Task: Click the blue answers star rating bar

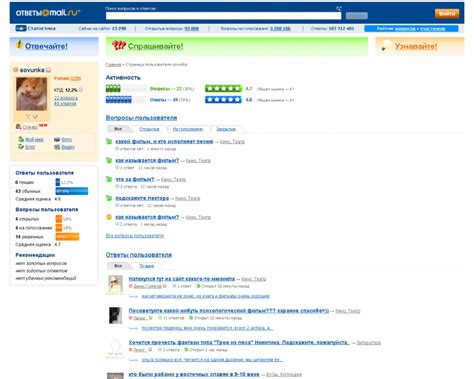Action: coord(223,99)
